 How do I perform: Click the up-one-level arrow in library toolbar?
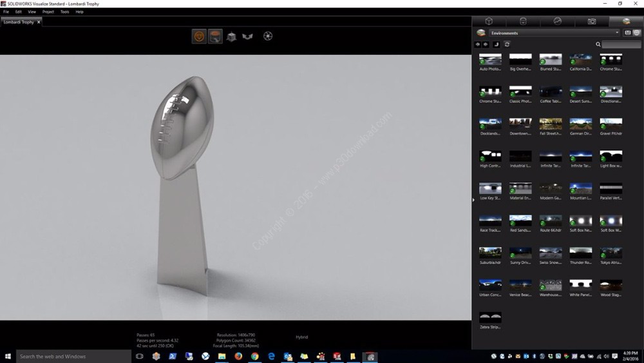pyautogui.click(x=496, y=44)
